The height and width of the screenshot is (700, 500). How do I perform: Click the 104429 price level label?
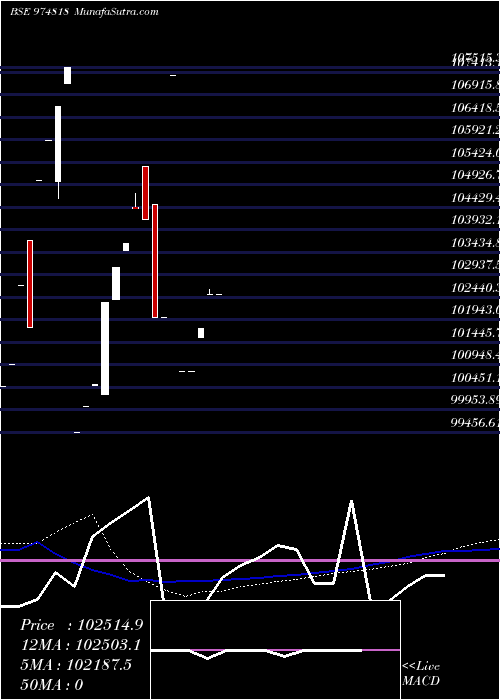point(475,197)
